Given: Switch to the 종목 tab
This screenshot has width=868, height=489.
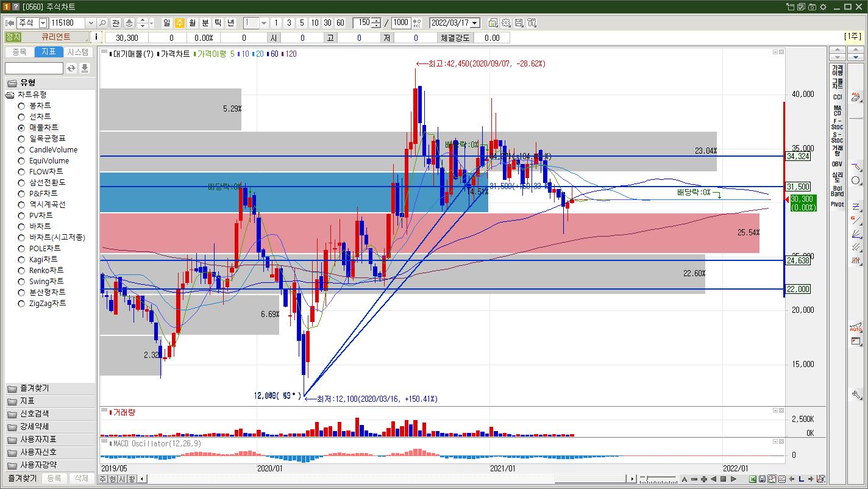Looking at the screenshot, I should pos(20,52).
